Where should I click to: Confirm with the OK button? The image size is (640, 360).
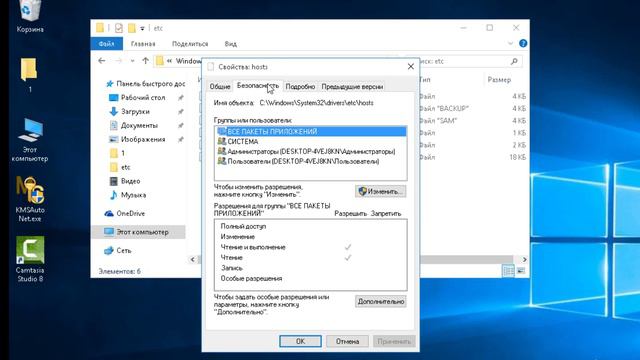coord(300,341)
